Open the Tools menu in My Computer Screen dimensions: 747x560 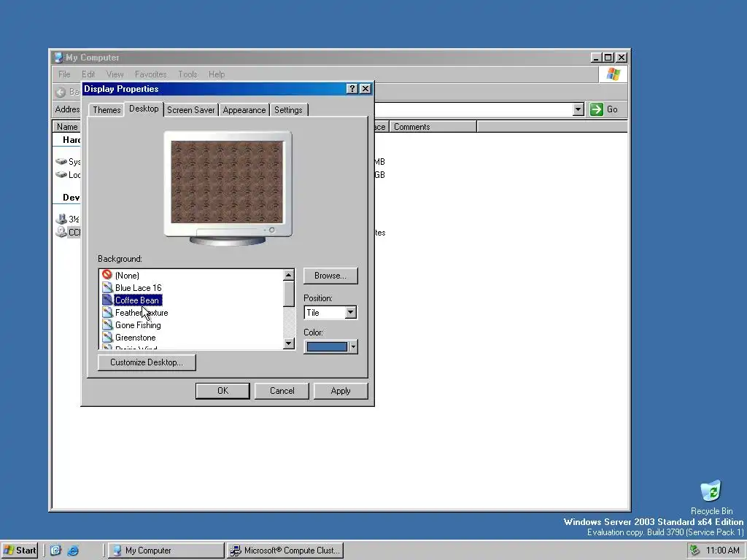point(187,74)
